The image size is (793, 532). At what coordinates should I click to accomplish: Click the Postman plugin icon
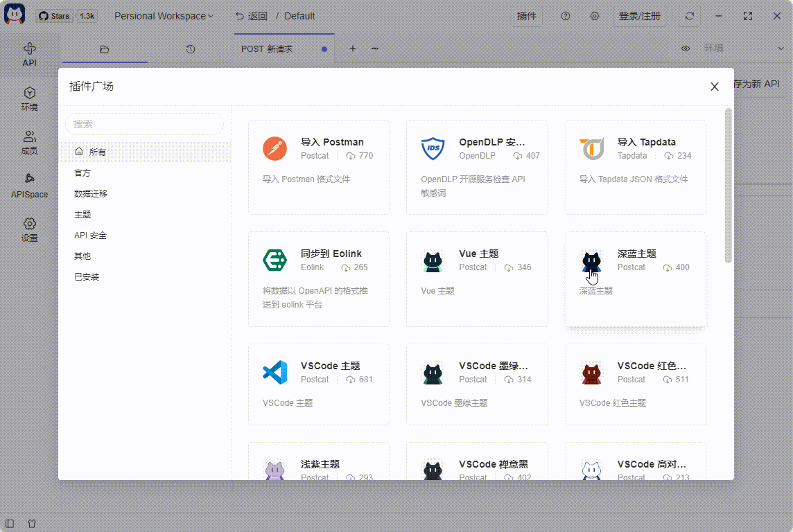[x=275, y=149]
